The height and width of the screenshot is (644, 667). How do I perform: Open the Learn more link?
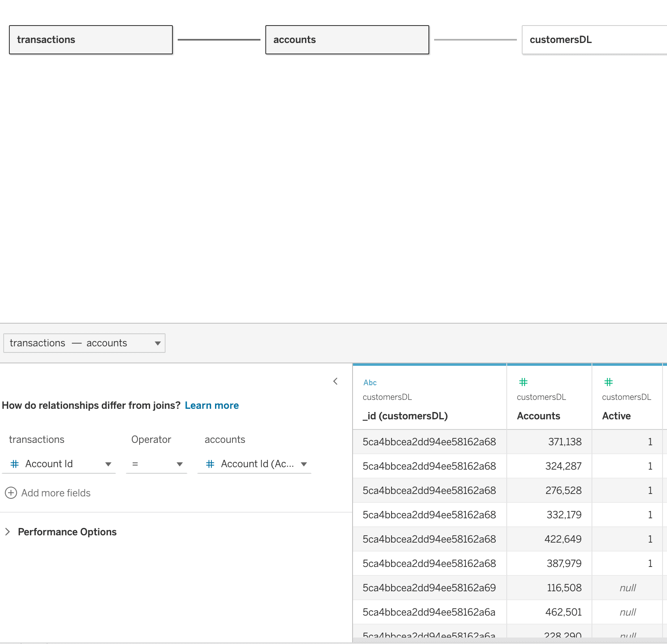(211, 406)
